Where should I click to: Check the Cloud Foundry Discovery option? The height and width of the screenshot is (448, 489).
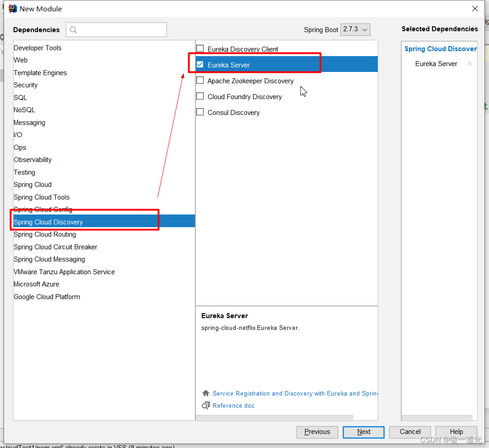[200, 96]
